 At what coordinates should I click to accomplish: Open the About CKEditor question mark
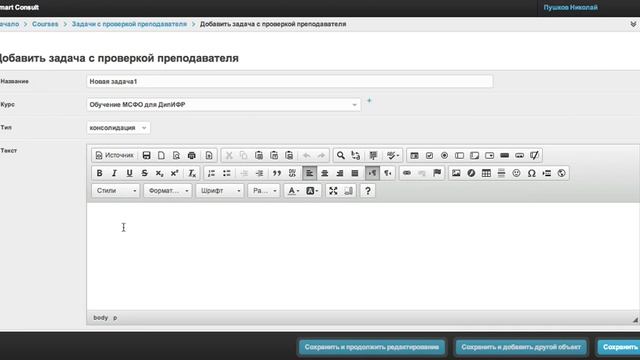(368, 191)
